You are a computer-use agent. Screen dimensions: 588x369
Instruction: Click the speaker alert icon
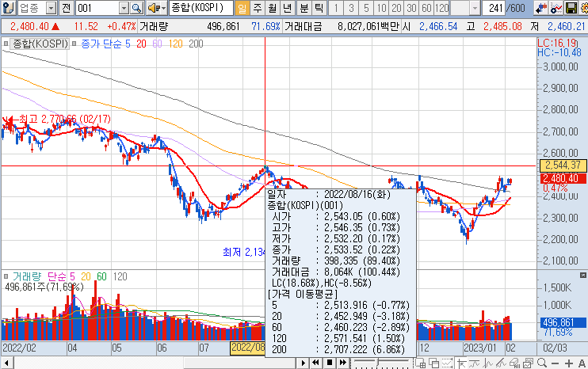(153, 8)
